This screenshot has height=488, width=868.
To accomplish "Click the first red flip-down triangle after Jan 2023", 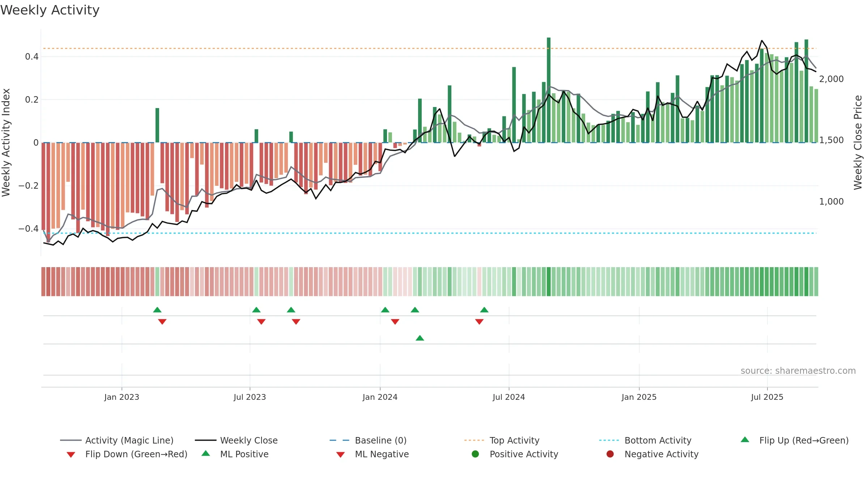I will click(x=162, y=322).
